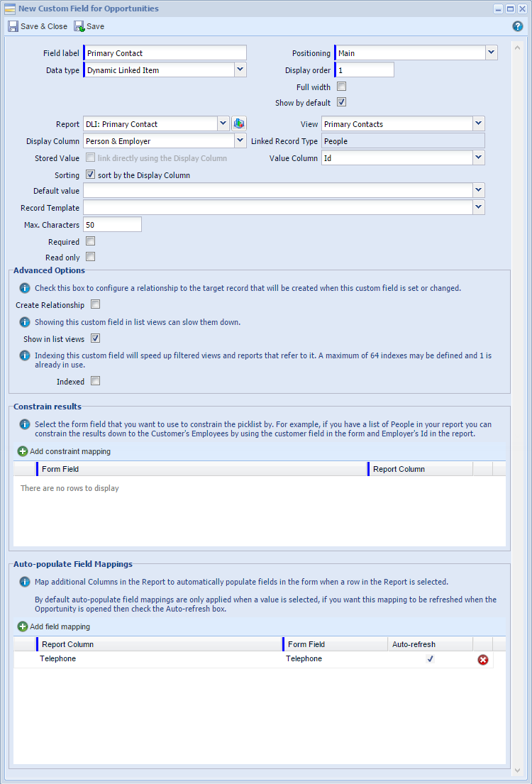Click the disabled Stored Value checkbox
Viewport: 532px width, 784px height.
click(91, 158)
